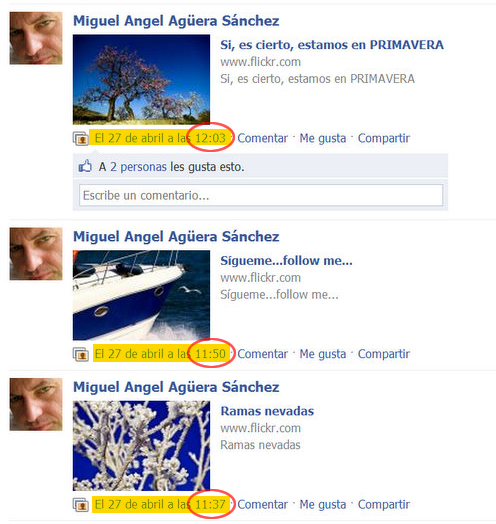Click 'Me gusta' on the 12:03 post

323,138
